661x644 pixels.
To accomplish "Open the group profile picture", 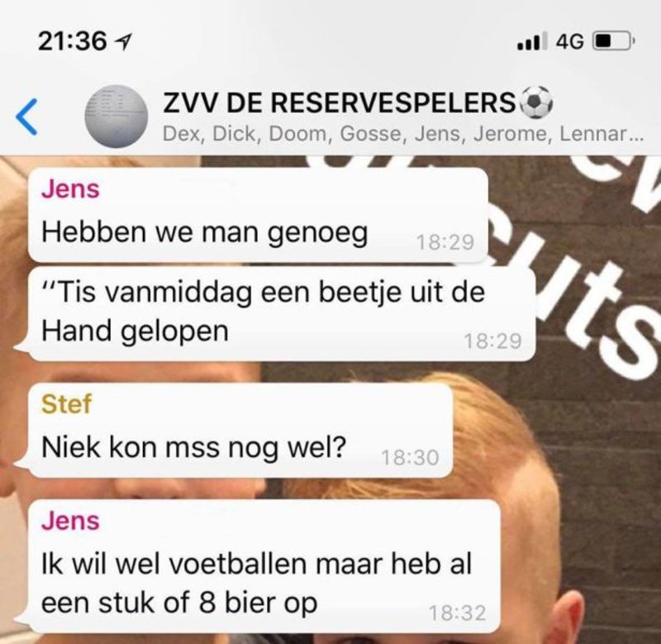I will tap(117, 117).
